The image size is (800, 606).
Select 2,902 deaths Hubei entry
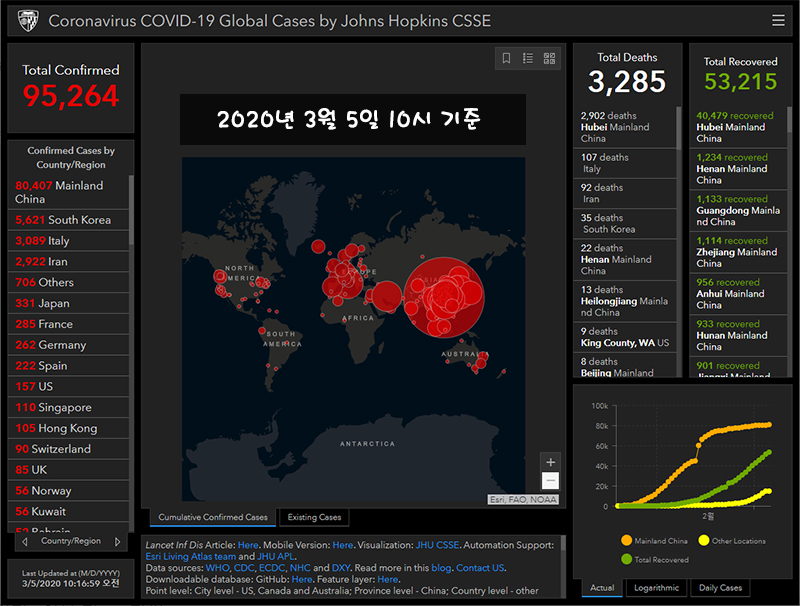coord(625,127)
